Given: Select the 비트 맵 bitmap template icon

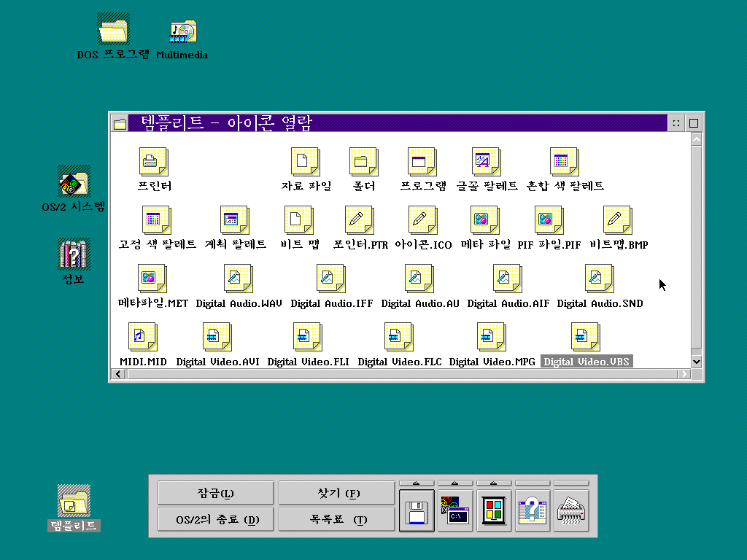Looking at the screenshot, I should (x=299, y=220).
